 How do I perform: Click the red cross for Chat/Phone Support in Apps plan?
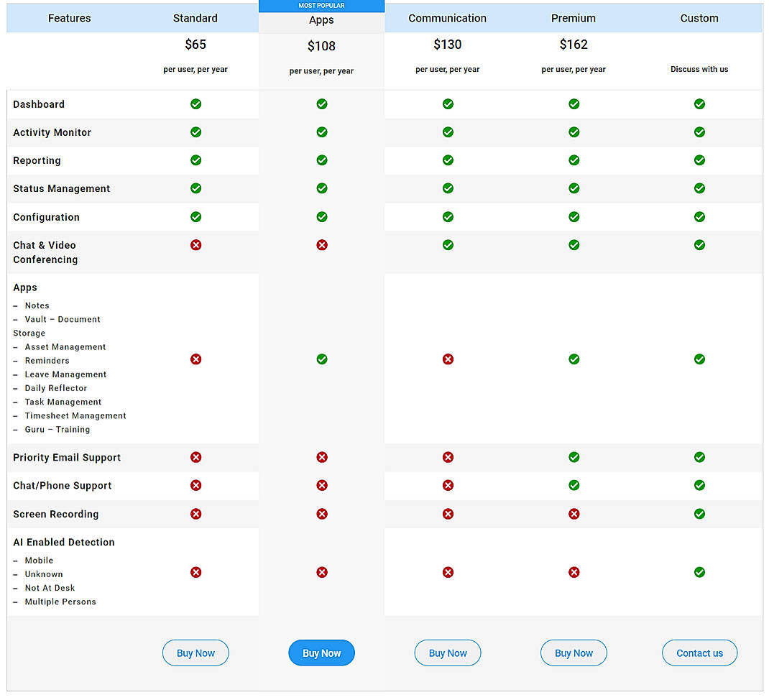click(x=322, y=486)
